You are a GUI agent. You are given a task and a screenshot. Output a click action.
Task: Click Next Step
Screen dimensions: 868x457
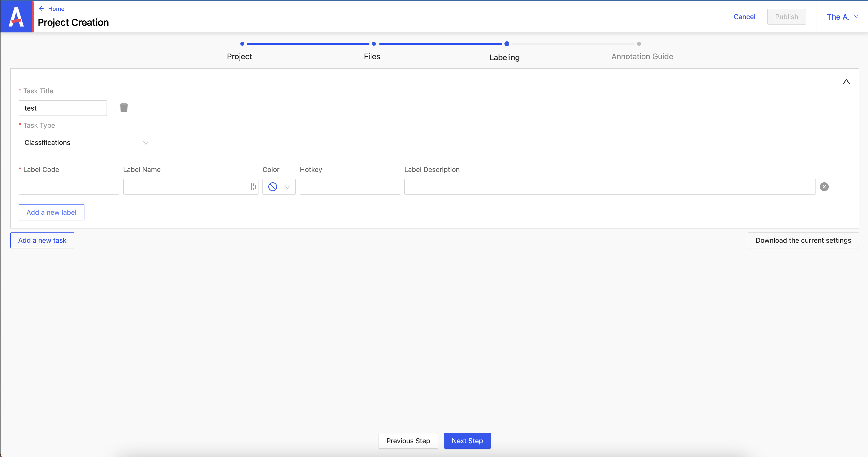[467, 441]
